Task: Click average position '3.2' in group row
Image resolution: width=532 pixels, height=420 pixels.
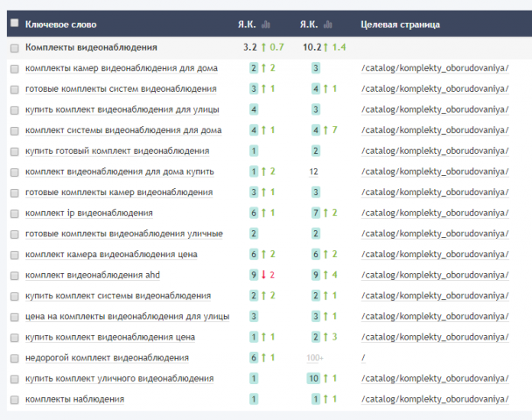Action: click(x=250, y=47)
